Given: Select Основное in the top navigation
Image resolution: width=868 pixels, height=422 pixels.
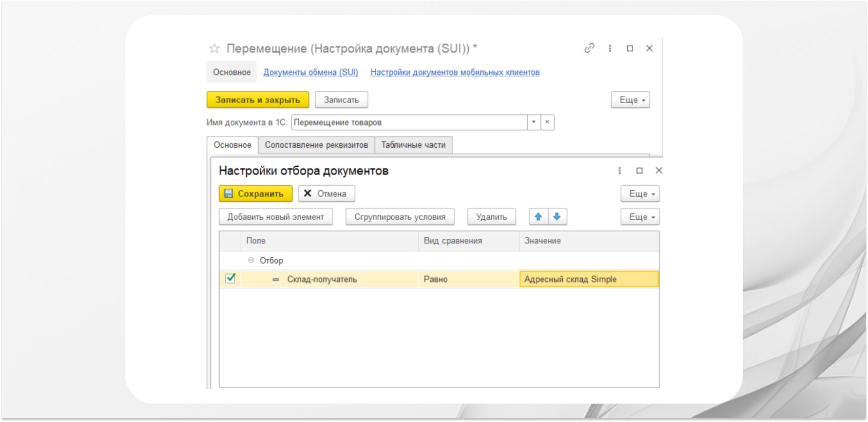Looking at the screenshot, I should (232, 72).
